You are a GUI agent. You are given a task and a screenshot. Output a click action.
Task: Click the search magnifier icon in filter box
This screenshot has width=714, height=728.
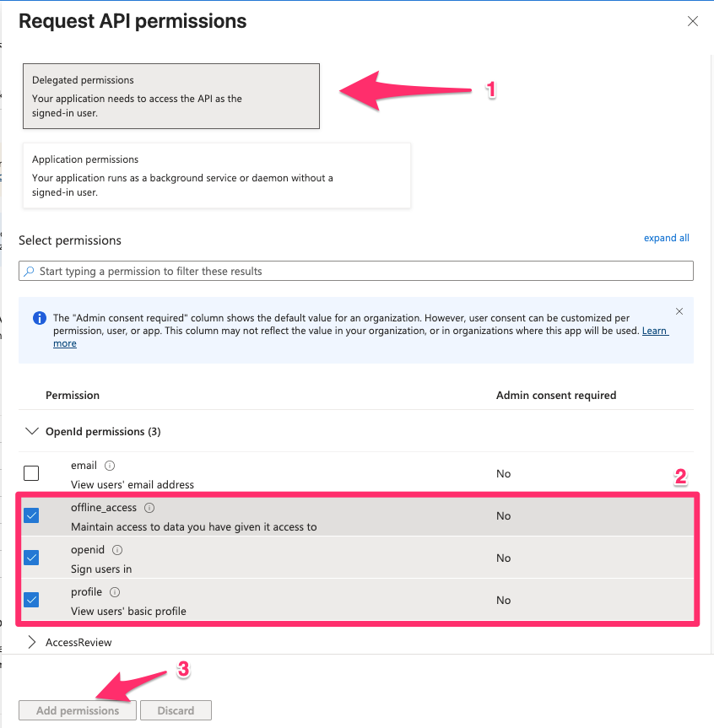pyautogui.click(x=29, y=271)
